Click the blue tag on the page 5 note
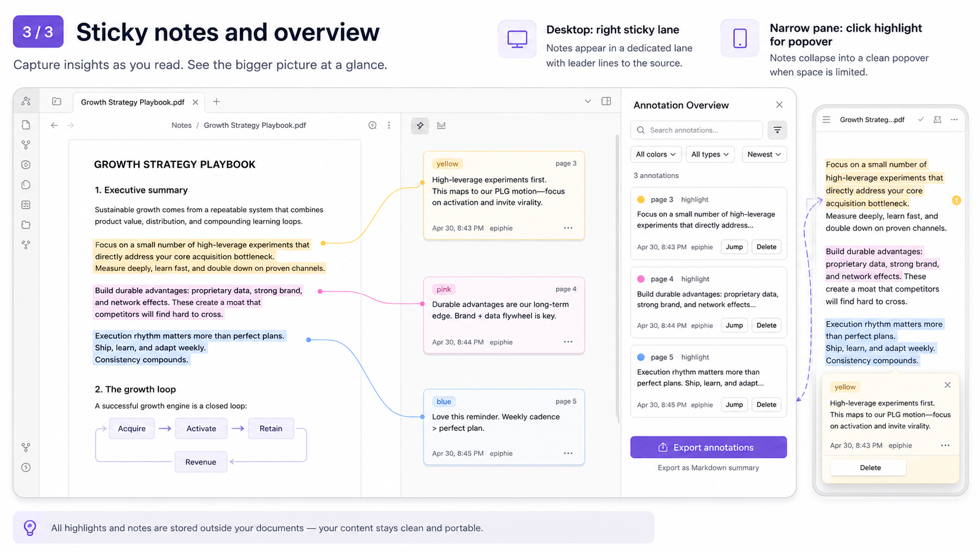Screen dimensions: 980x552 pyautogui.click(x=444, y=402)
